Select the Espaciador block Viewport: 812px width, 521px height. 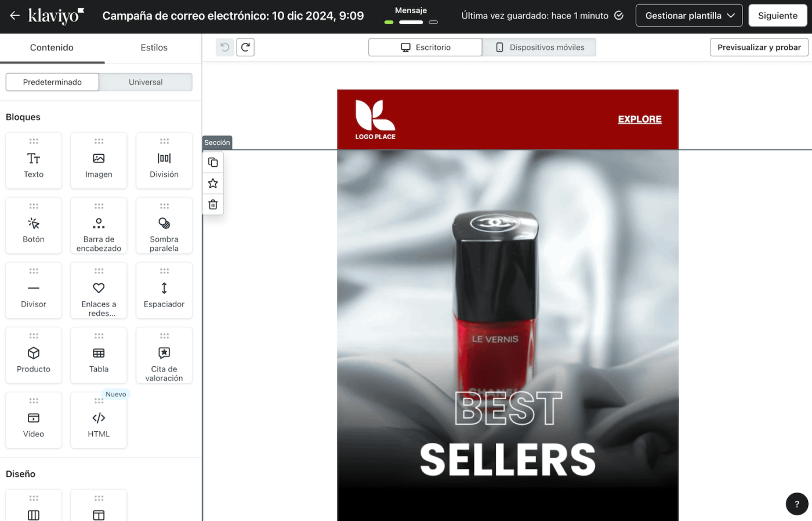164,290
